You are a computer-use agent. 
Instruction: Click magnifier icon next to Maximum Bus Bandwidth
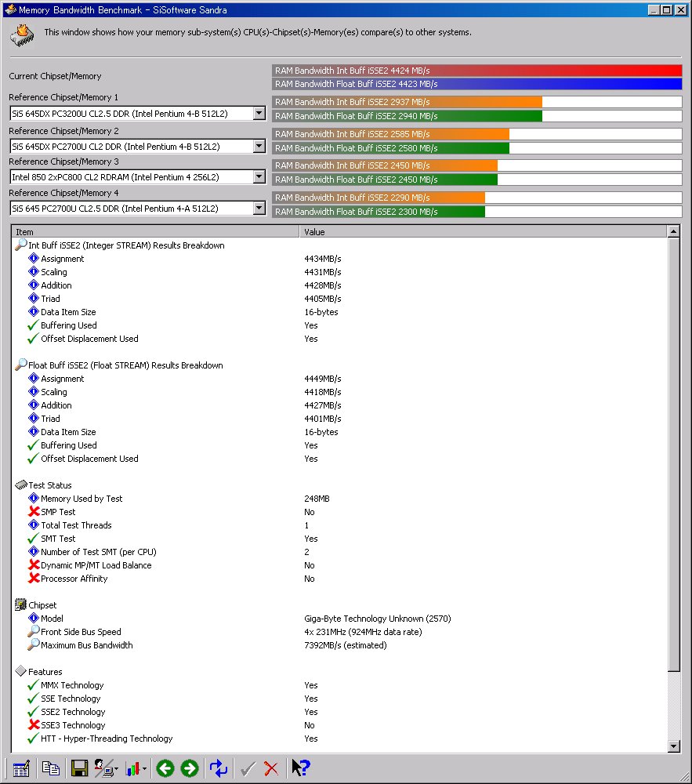tap(33, 644)
